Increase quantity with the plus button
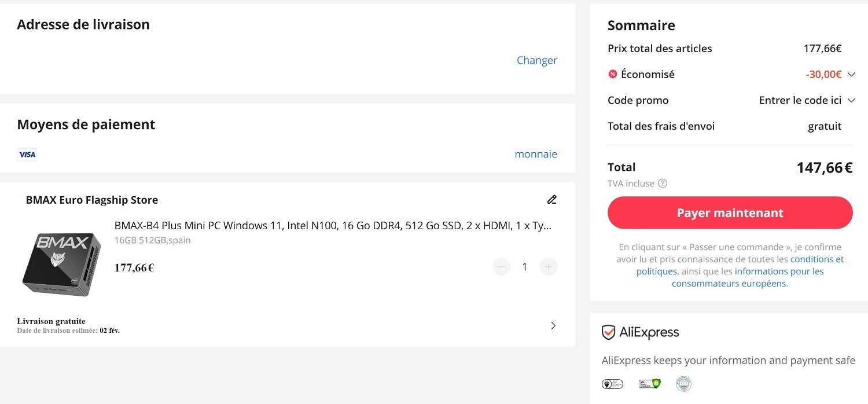This screenshot has height=404, width=868. pos(549,267)
